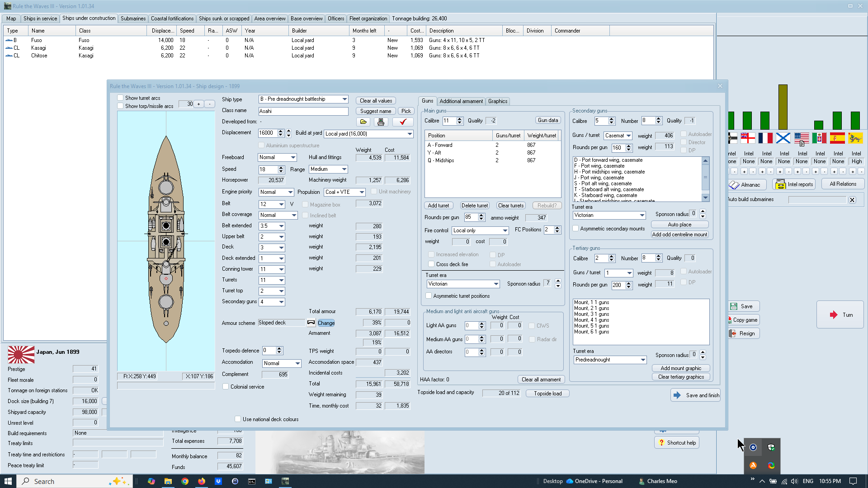Click the Suggest name button
868x488 pixels.
point(376,111)
